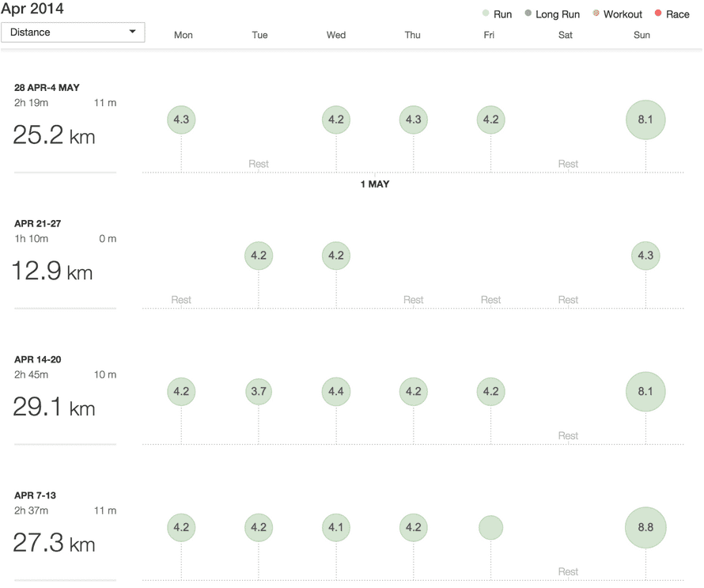Open the 8.1 km Sunday run in week 28 Apr
The image size is (704, 588).
point(645,119)
